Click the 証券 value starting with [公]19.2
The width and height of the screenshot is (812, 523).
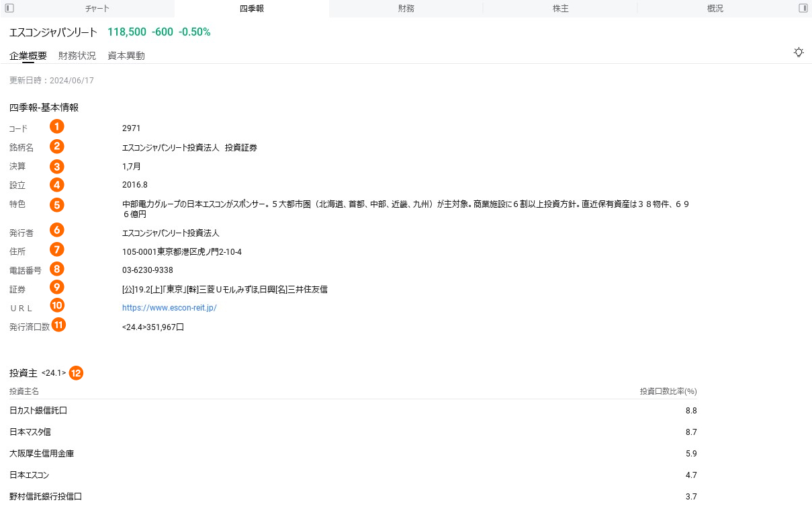[224, 289]
